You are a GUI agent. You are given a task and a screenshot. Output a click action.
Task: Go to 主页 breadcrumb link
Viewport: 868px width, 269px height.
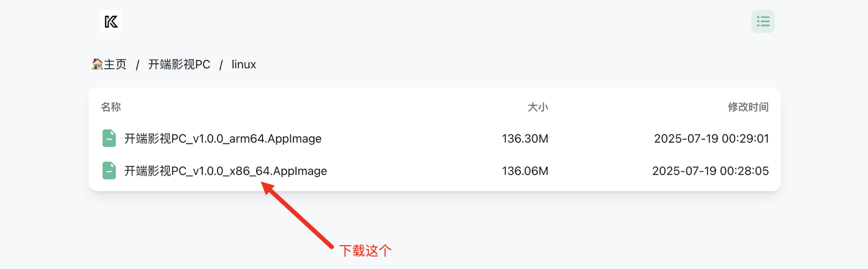(115, 65)
